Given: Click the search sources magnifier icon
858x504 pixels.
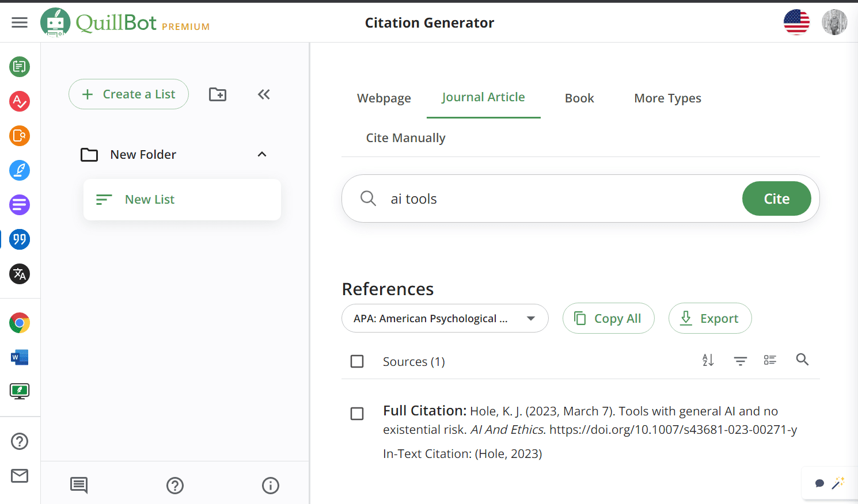Looking at the screenshot, I should pos(802,360).
